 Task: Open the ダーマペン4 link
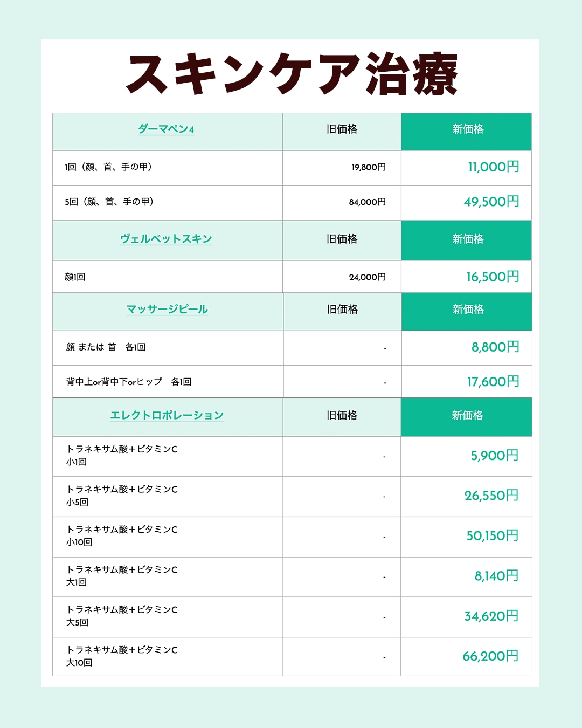pyautogui.click(x=166, y=129)
